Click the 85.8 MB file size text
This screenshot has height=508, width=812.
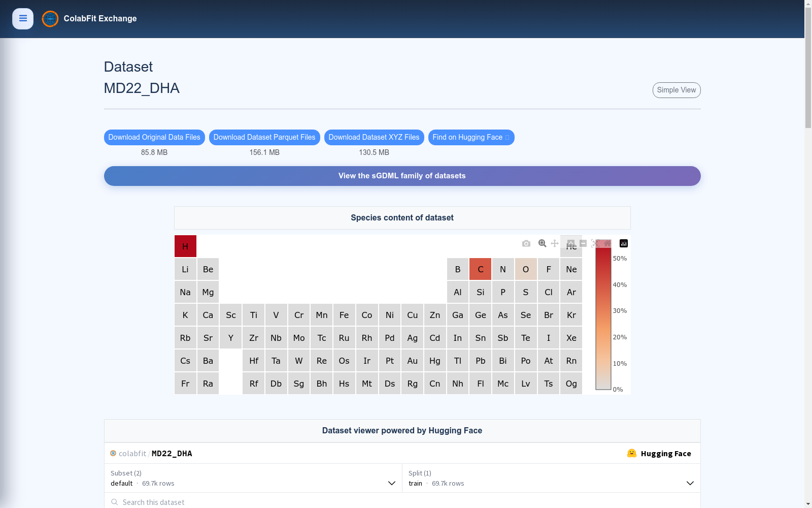[x=154, y=152]
